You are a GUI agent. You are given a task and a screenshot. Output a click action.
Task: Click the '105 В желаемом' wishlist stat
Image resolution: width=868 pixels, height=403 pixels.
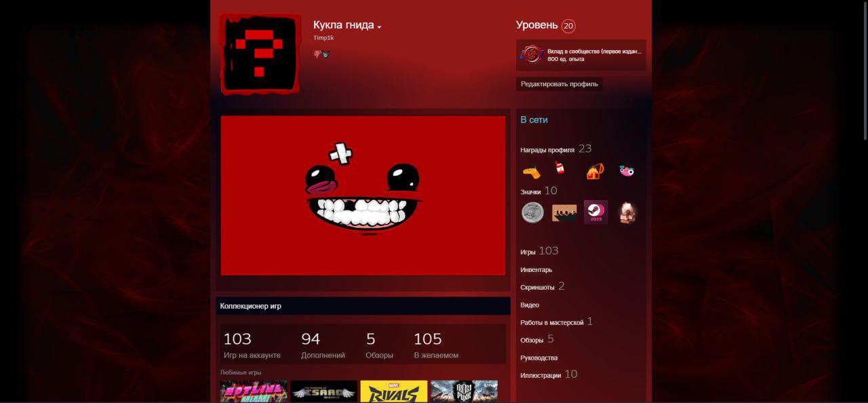435,345
